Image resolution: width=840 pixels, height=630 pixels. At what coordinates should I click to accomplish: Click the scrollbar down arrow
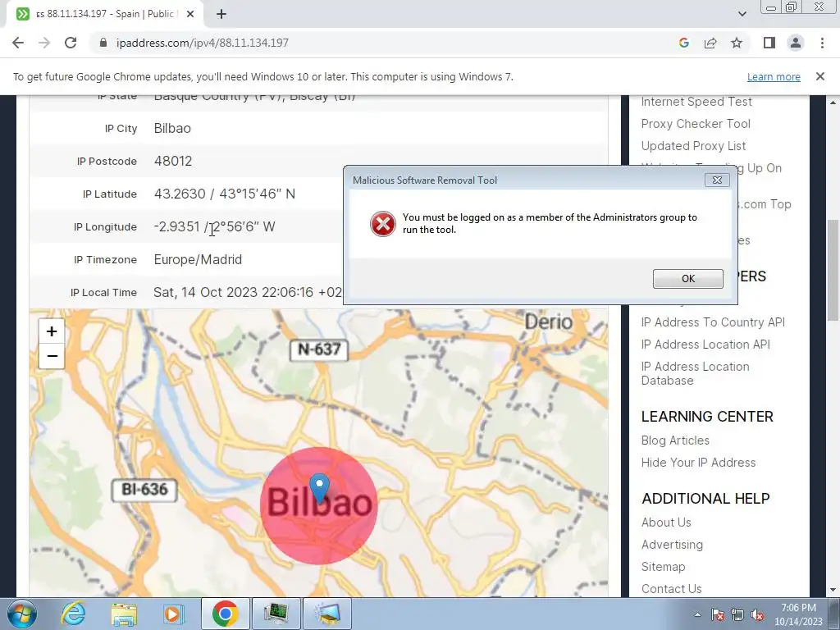832,591
